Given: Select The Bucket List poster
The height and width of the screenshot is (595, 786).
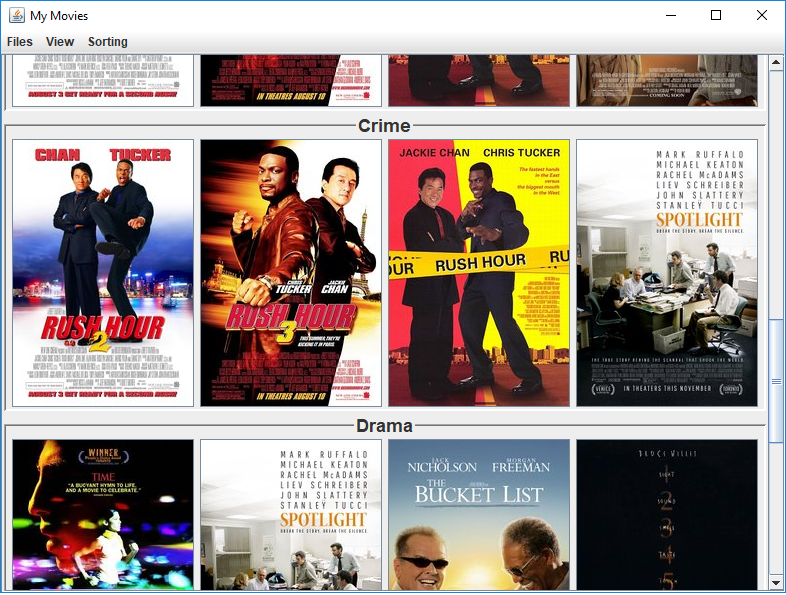Looking at the screenshot, I should 479,515.
